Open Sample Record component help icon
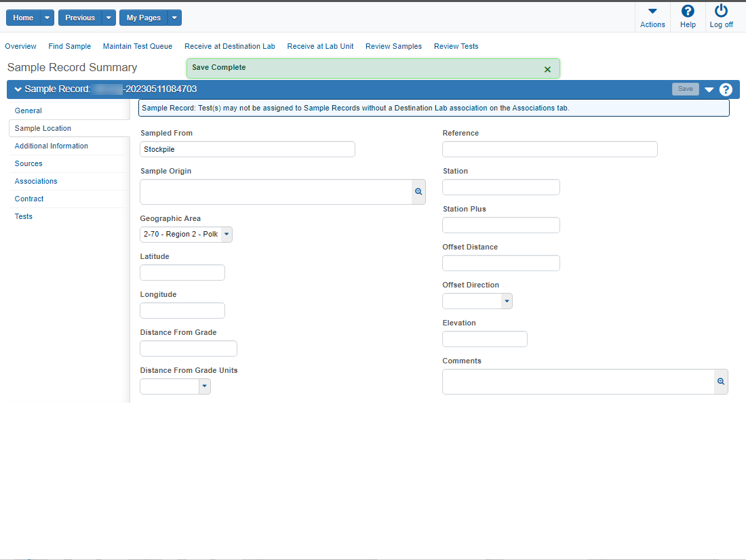Image resolution: width=746 pixels, height=560 pixels. pos(726,89)
